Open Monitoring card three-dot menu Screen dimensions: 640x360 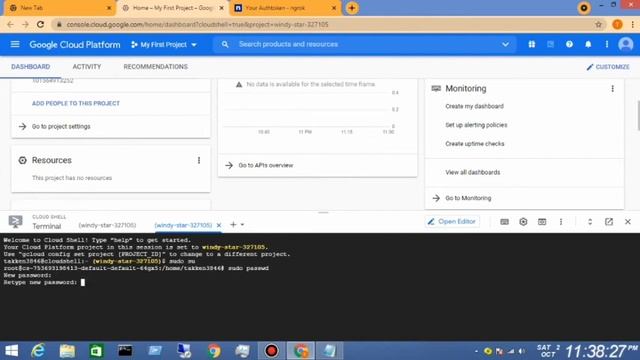[x=612, y=89]
